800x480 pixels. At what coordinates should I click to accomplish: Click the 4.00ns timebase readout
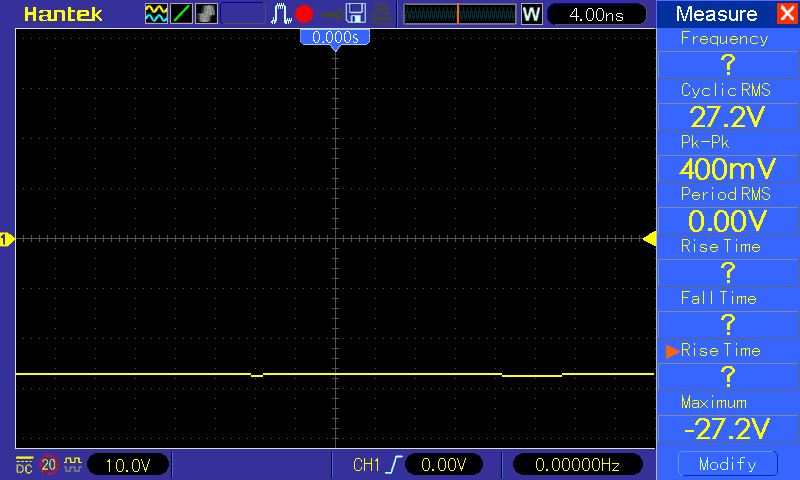coord(596,14)
